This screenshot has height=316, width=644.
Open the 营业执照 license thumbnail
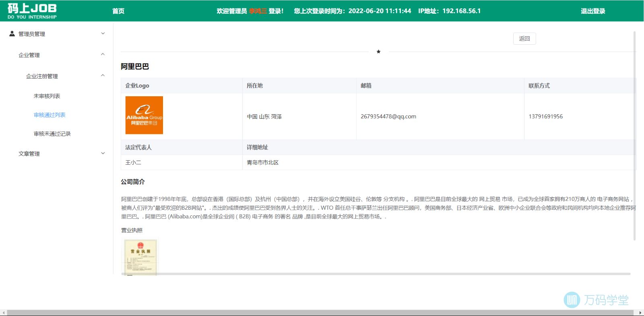(140, 257)
